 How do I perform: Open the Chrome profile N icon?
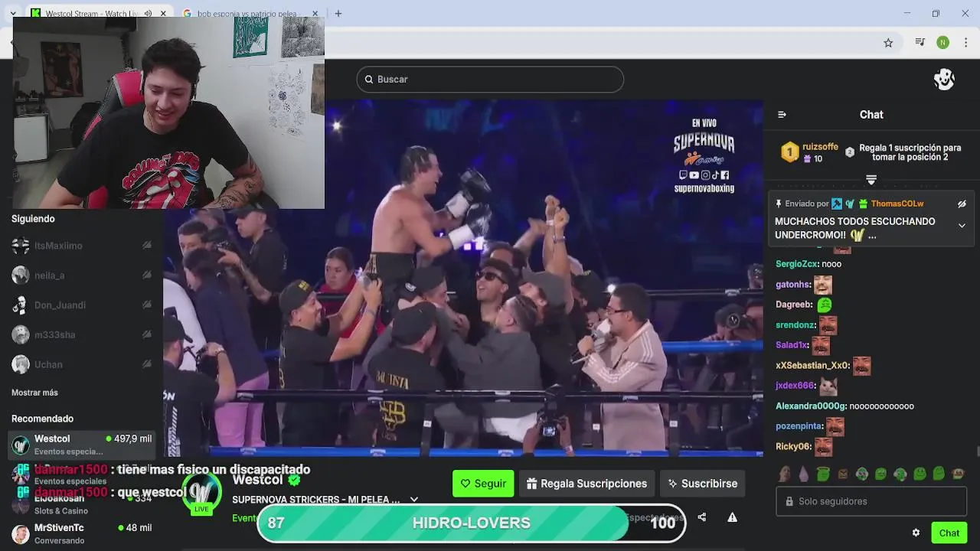click(x=942, y=43)
